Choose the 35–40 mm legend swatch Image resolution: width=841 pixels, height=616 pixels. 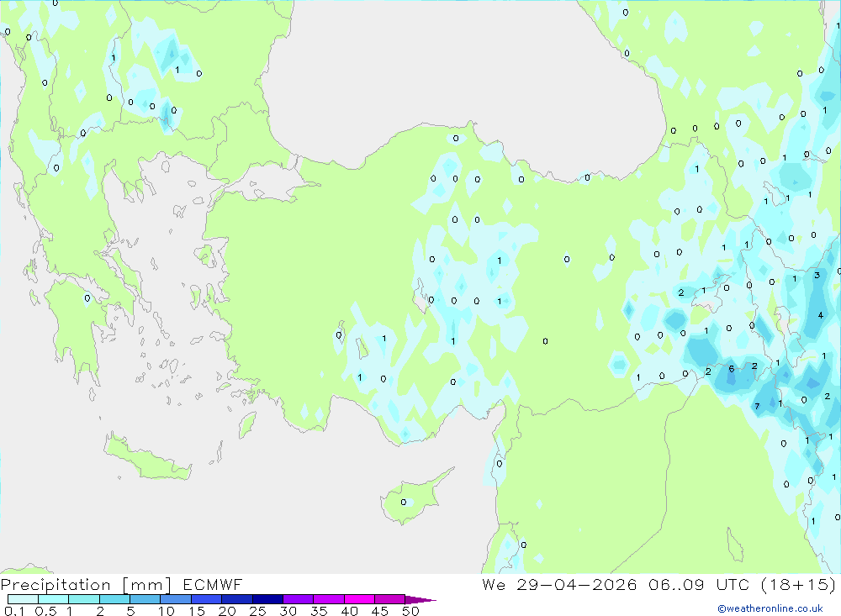coord(329,599)
